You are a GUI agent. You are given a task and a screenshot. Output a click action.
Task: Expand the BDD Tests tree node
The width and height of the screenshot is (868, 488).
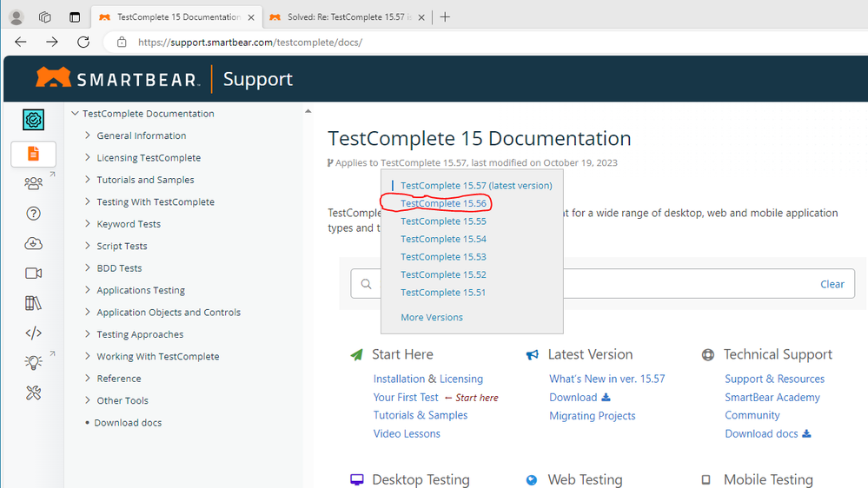(88, 268)
